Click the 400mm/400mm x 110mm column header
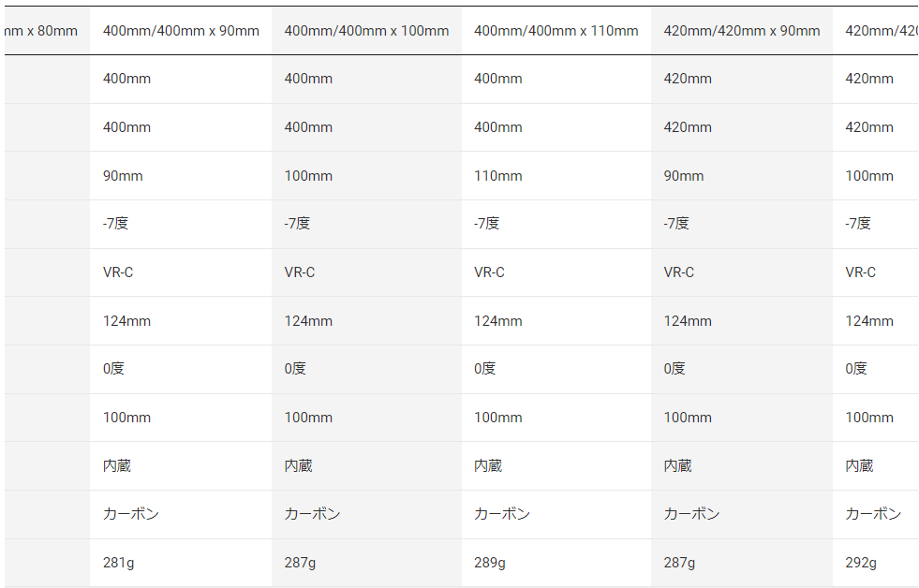 [556, 31]
